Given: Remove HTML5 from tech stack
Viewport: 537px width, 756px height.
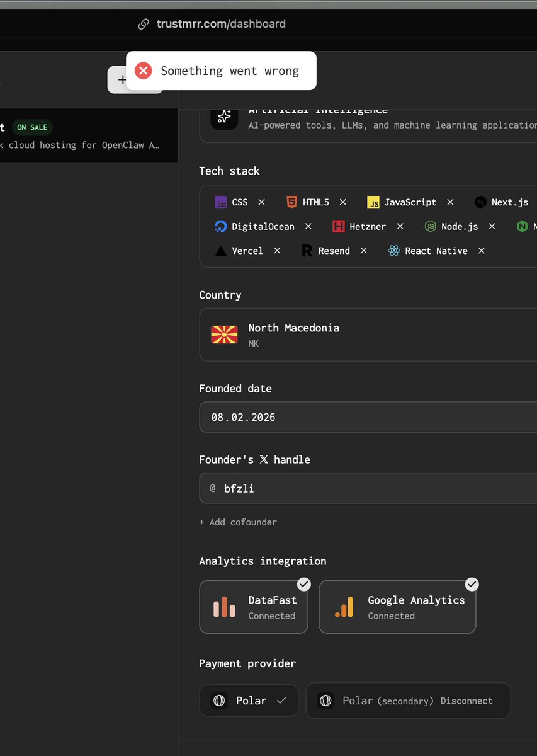Looking at the screenshot, I should pyautogui.click(x=343, y=202).
